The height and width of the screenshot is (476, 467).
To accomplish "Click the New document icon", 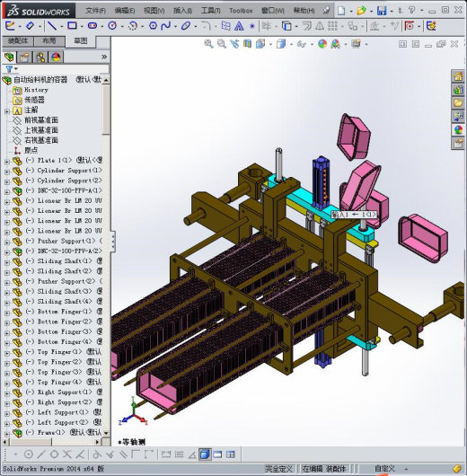I will (341, 11).
